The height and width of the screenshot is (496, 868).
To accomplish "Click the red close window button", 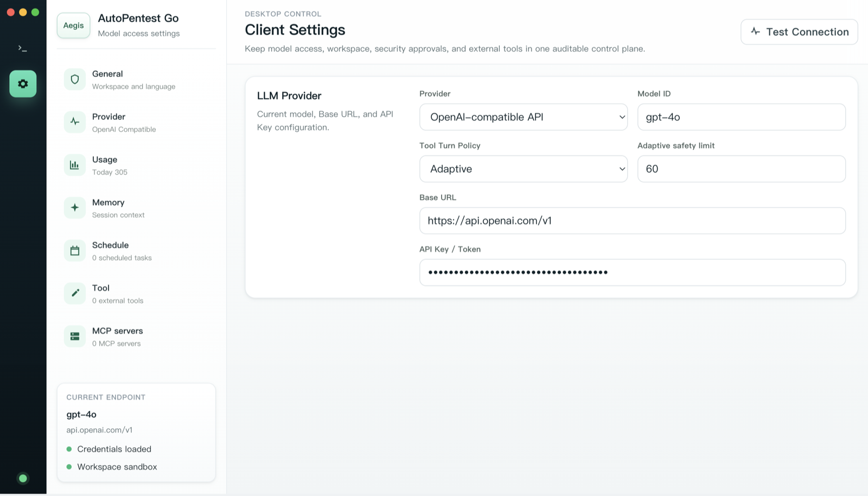I will 11,12.
